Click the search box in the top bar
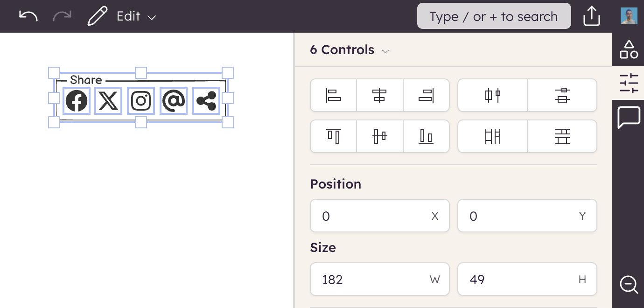The height and width of the screenshot is (308, 644). (x=494, y=16)
